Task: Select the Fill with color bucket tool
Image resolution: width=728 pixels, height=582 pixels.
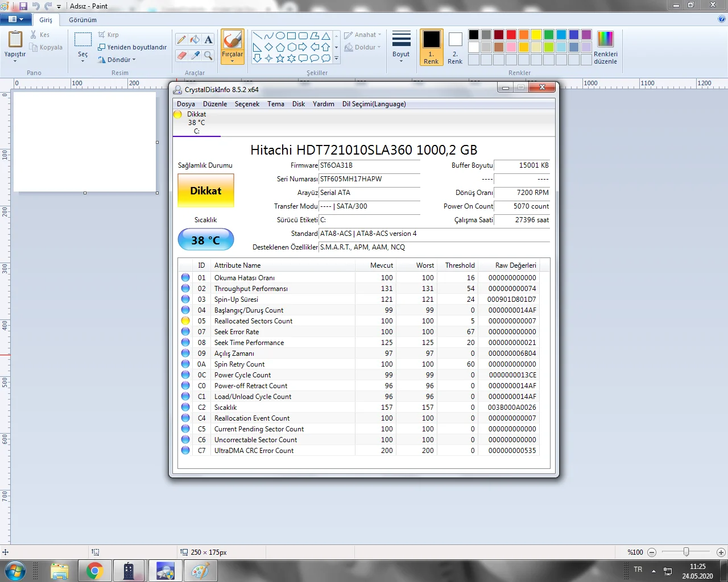Action: [x=195, y=40]
